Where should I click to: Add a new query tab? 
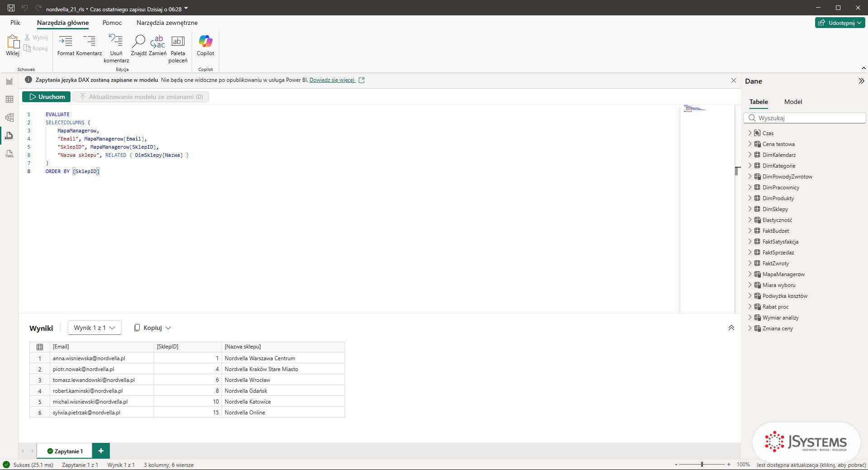(101, 451)
